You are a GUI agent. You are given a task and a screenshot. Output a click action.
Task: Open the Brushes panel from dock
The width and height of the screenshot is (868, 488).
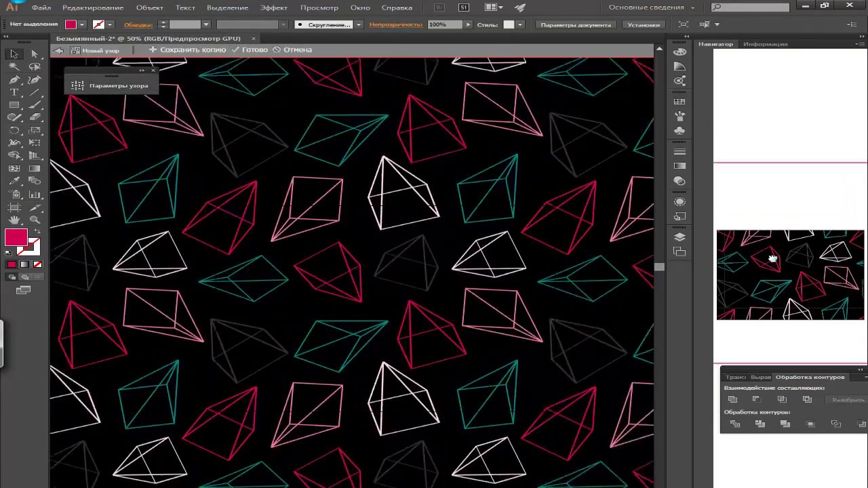(679, 116)
